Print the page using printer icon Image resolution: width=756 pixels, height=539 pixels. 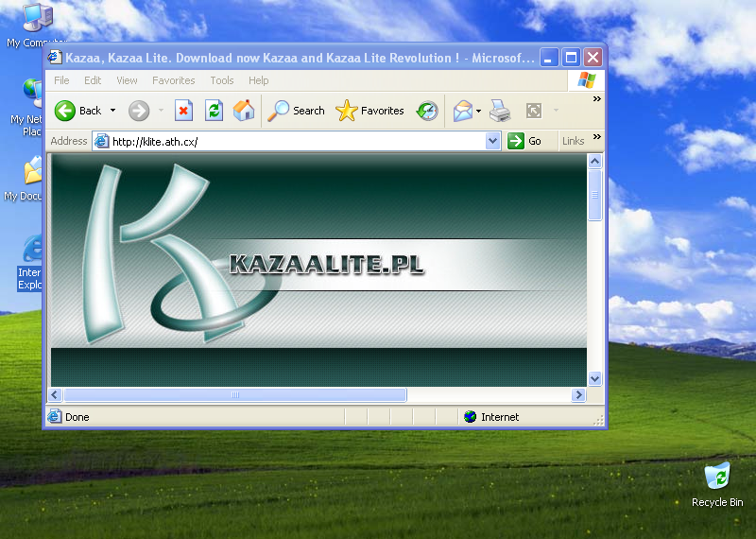(x=500, y=111)
